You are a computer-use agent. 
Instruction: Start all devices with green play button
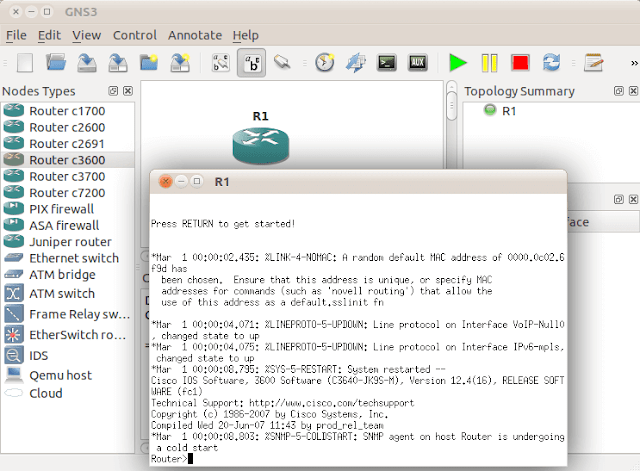tap(458, 63)
